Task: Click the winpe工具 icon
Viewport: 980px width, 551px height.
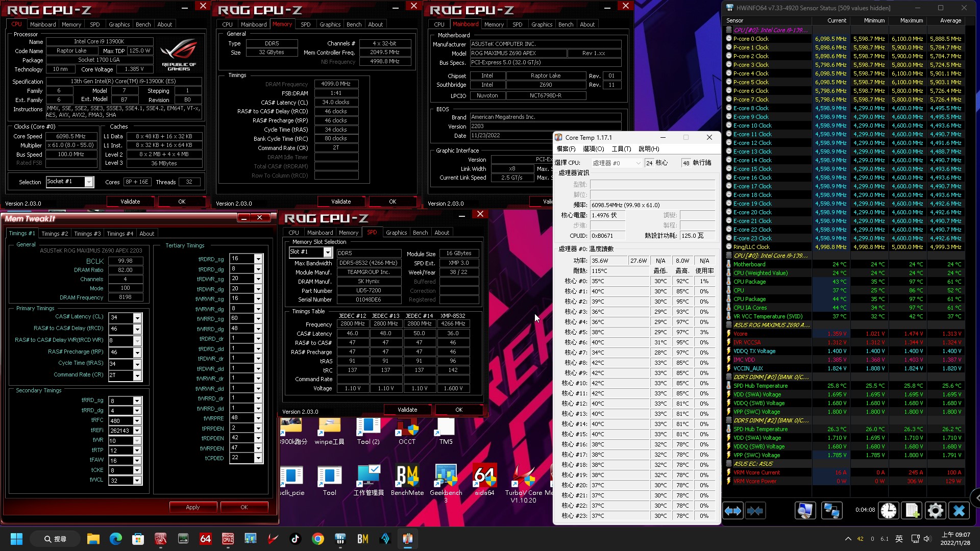Action: point(329,430)
